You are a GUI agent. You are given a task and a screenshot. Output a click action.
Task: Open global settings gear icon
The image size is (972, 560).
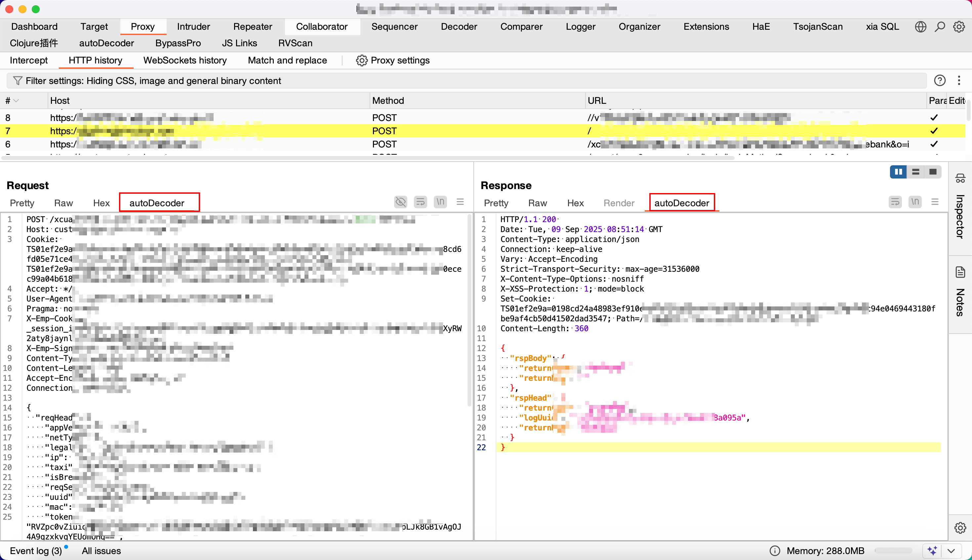coord(958,26)
